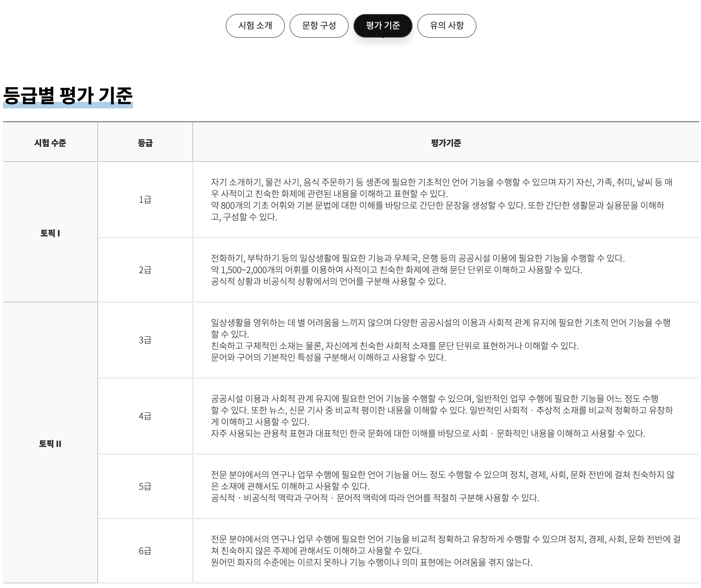Screen dimensions: 701x588
Task: Click the 3급 grade cell
Action: (145, 340)
